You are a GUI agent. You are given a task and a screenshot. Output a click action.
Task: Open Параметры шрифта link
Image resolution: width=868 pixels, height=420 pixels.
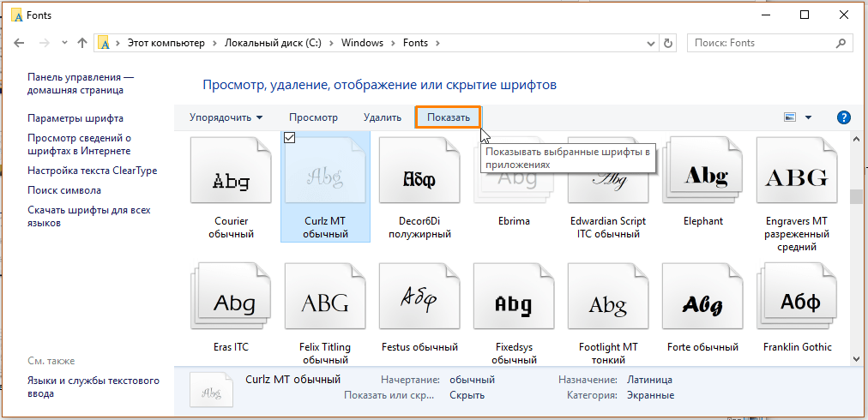75,118
